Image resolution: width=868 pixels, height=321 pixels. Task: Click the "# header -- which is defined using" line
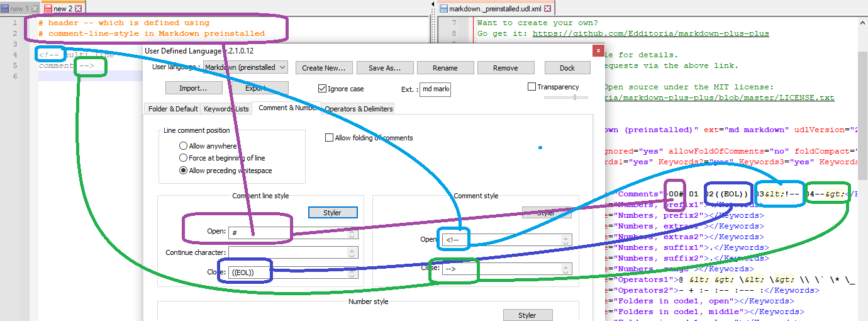124,23
